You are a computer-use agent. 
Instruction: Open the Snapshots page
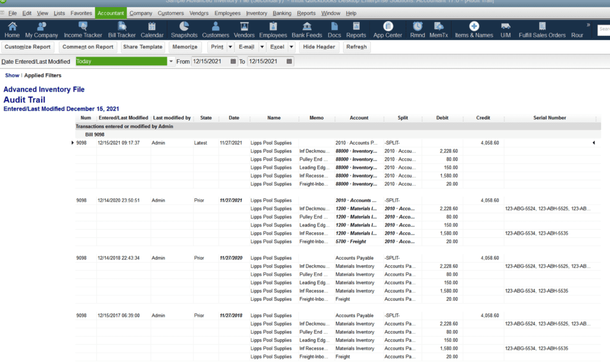(184, 29)
